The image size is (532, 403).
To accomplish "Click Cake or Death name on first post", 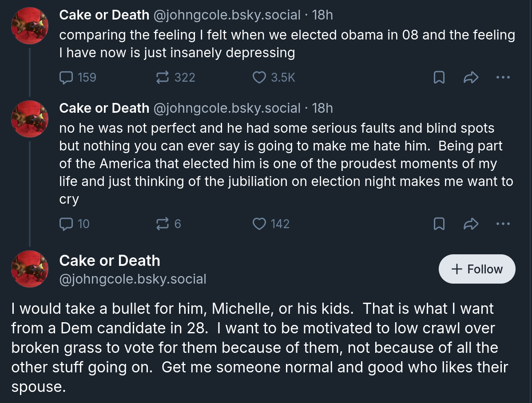I will [104, 15].
